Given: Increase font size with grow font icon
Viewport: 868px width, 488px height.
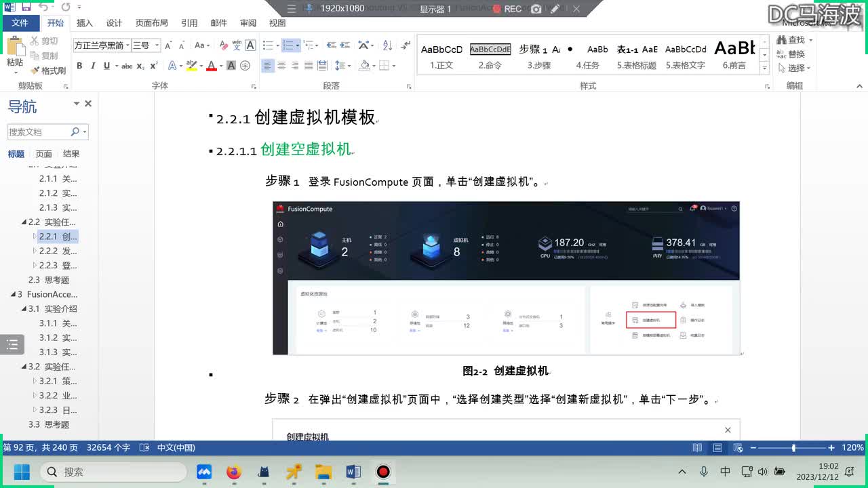Looking at the screenshot, I should 169,45.
